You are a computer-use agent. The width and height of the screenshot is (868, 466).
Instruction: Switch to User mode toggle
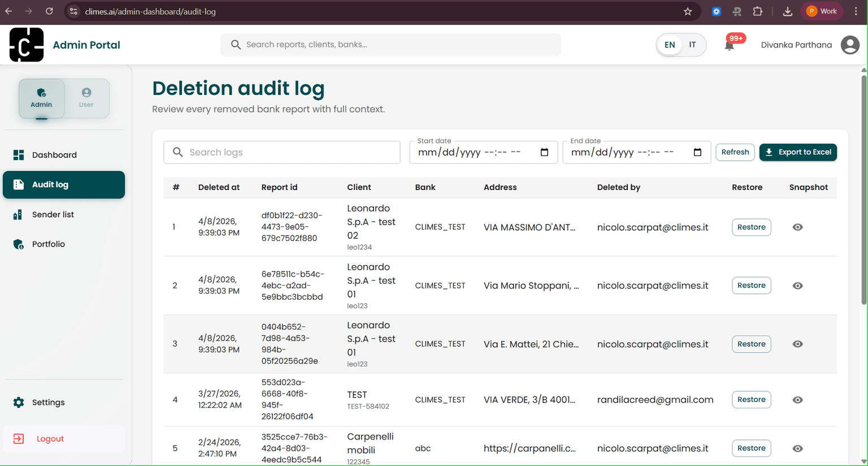coord(86,98)
